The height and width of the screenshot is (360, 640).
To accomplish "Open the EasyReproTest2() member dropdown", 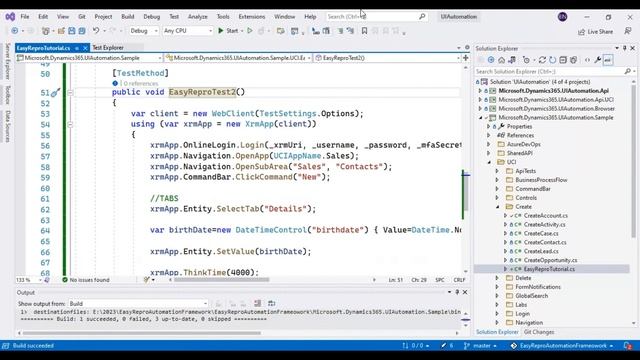I will [387, 58].
